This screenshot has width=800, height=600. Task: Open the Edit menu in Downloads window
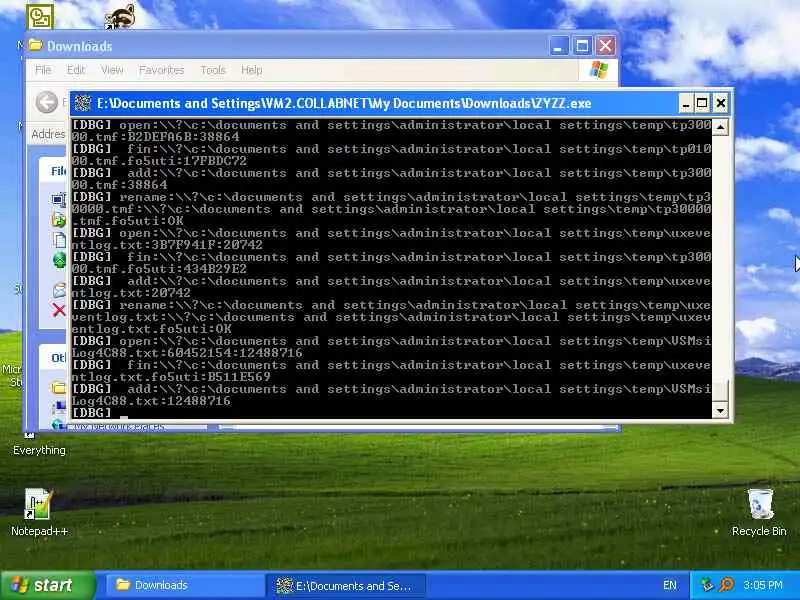coord(76,70)
